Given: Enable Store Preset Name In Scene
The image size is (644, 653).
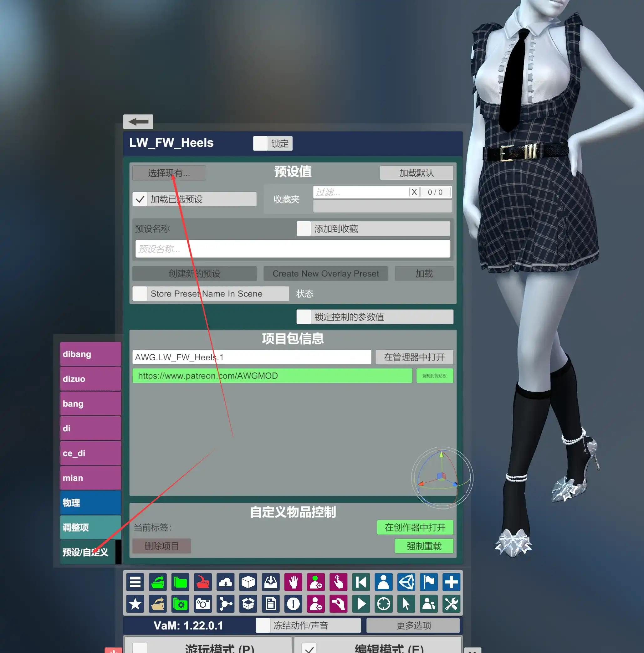Looking at the screenshot, I should pyautogui.click(x=140, y=294).
